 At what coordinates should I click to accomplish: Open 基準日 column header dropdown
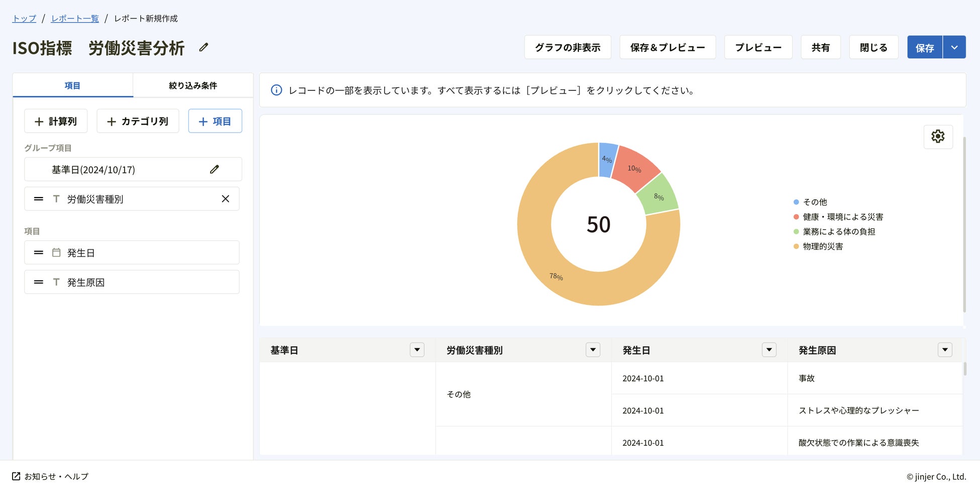coord(417,350)
